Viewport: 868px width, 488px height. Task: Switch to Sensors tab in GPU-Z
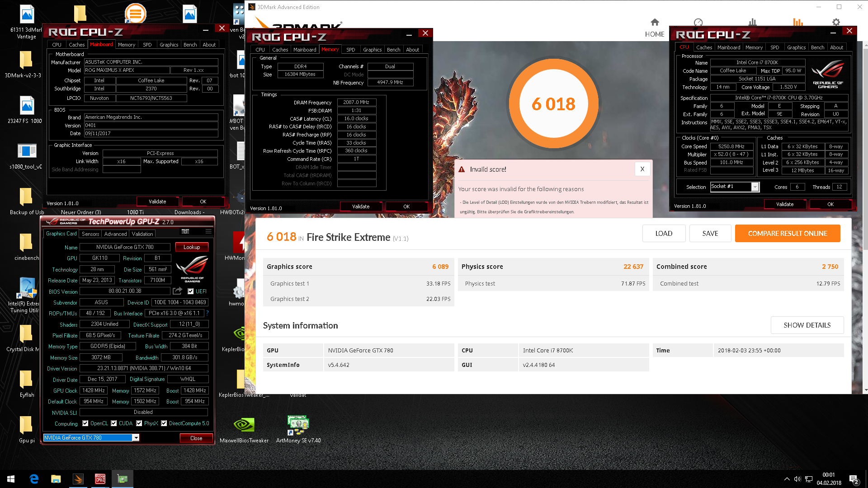click(x=90, y=234)
